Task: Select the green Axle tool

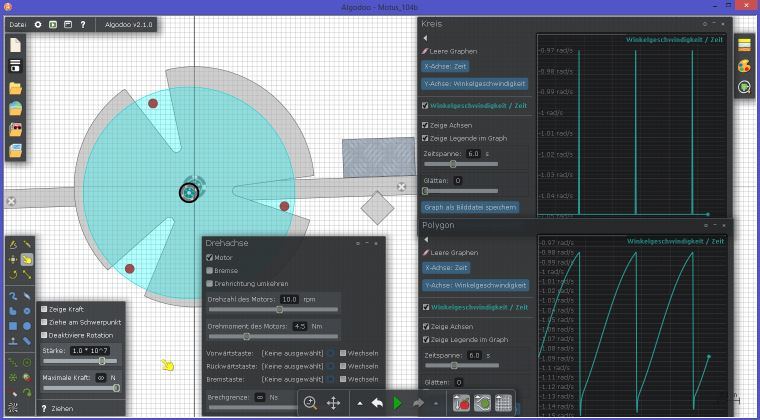Action: (27, 362)
